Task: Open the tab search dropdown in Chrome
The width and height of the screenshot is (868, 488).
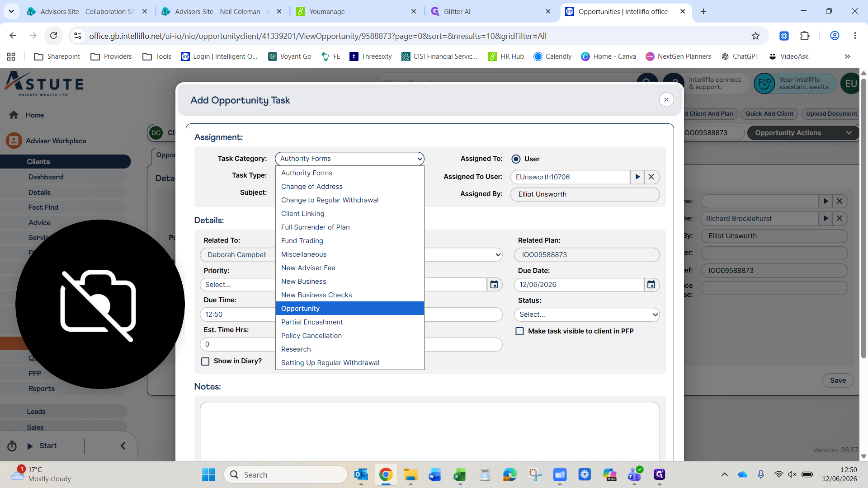Action: (11, 11)
